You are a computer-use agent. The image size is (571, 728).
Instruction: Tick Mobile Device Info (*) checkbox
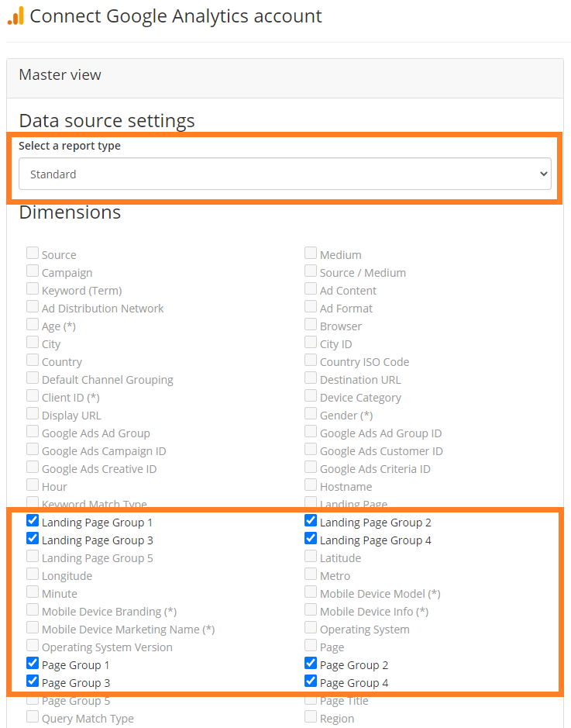311,609
